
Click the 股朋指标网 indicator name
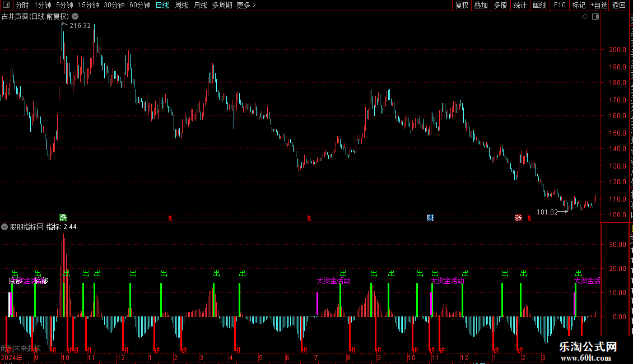point(27,227)
